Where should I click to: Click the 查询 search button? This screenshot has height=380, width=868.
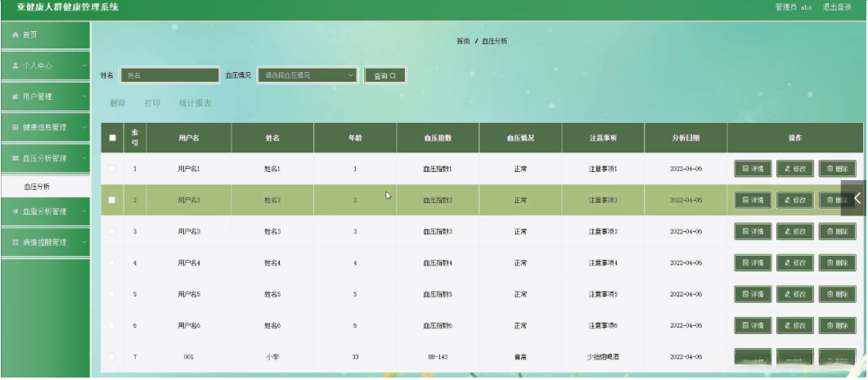tap(385, 76)
